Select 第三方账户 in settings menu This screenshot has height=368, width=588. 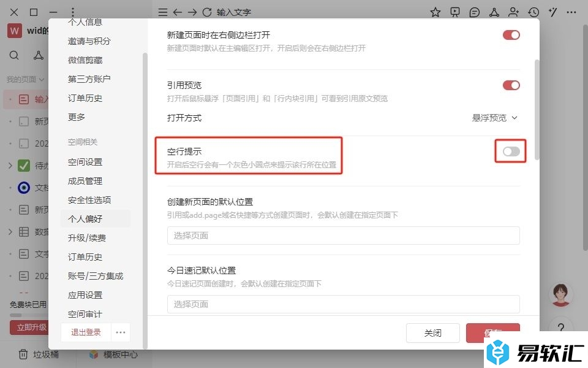(89, 79)
